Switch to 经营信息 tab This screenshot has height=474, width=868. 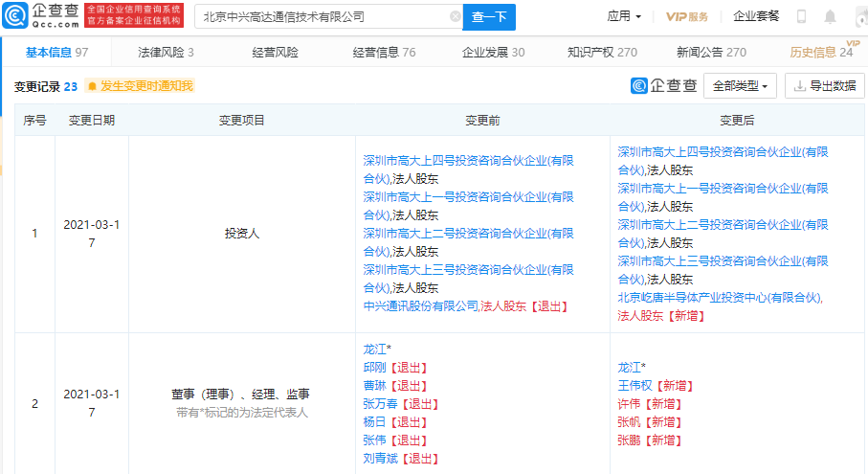tap(384, 52)
